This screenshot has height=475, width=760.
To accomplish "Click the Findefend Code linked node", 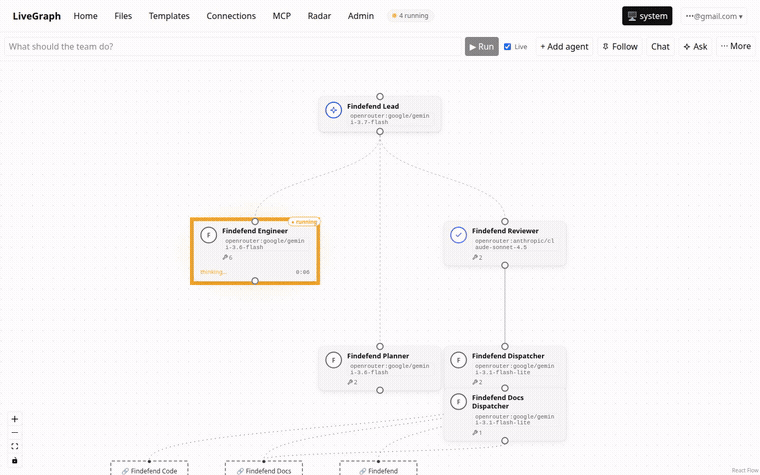I will click(x=149, y=468).
